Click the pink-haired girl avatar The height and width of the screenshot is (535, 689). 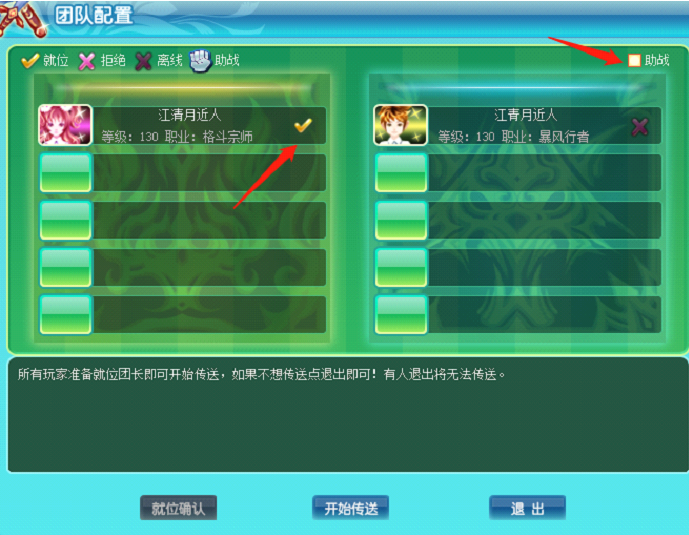pyautogui.click(x=65, y=125)
